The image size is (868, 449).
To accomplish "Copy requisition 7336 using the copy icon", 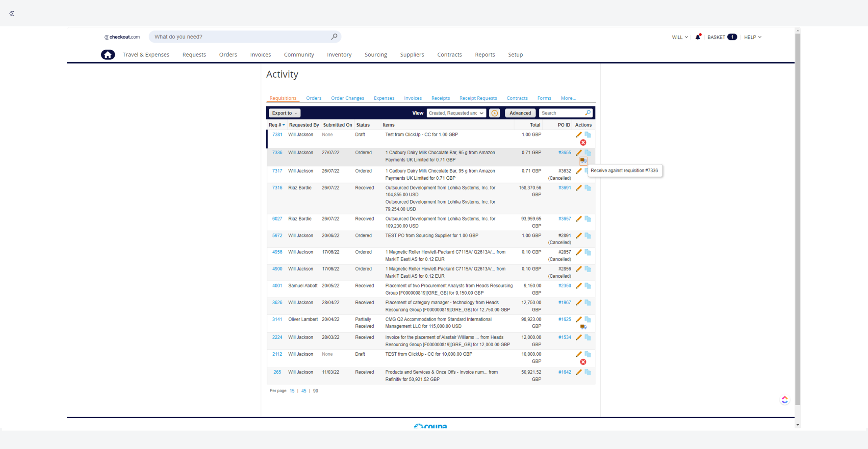I will click(588, 153).
